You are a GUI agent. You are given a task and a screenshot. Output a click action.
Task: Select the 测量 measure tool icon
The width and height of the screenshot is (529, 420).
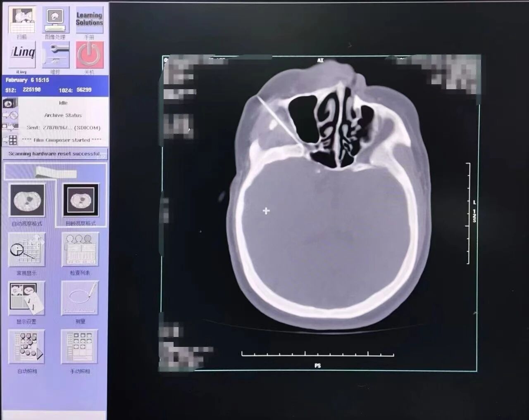tap(80, 298)
